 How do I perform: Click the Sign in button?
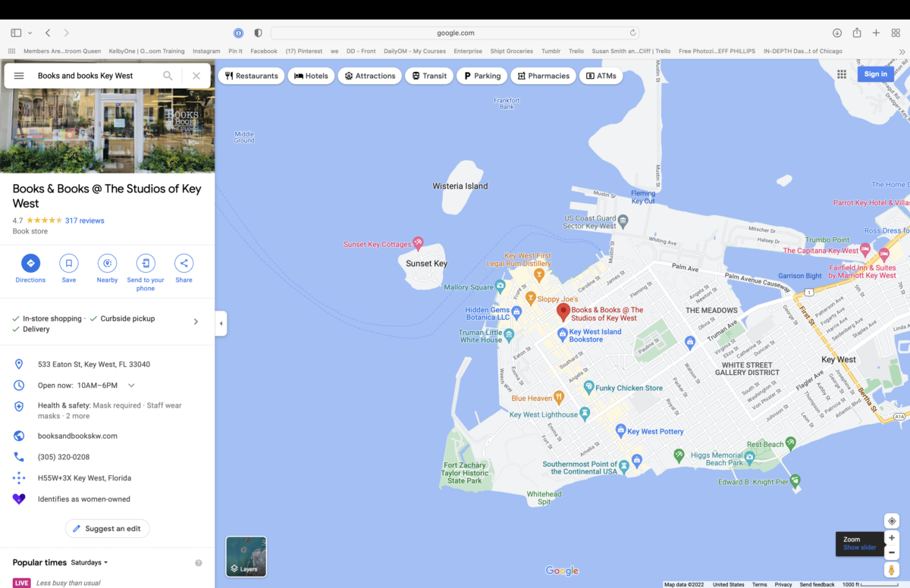(875, 73)
